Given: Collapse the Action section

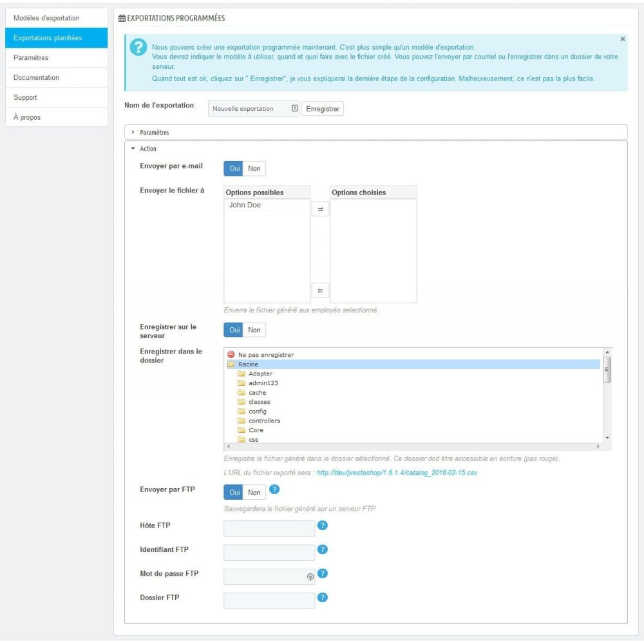Looking at the screenshot, I should [148, 149].
